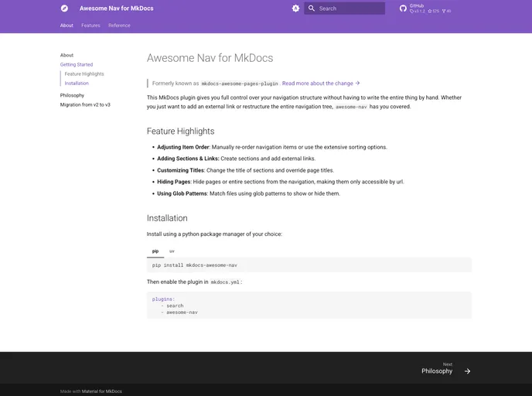This screenshot has height=396, width=532.
Task: Select the uv install tab
Action: tap(172, 251)
